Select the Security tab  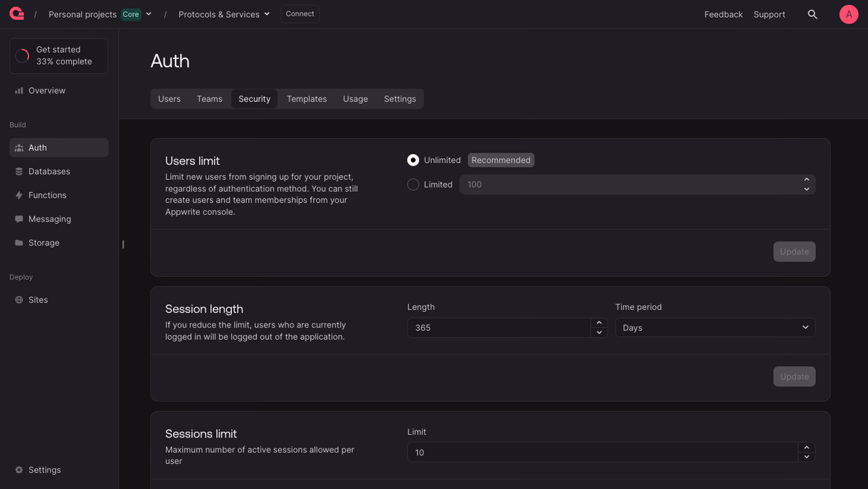254,99
